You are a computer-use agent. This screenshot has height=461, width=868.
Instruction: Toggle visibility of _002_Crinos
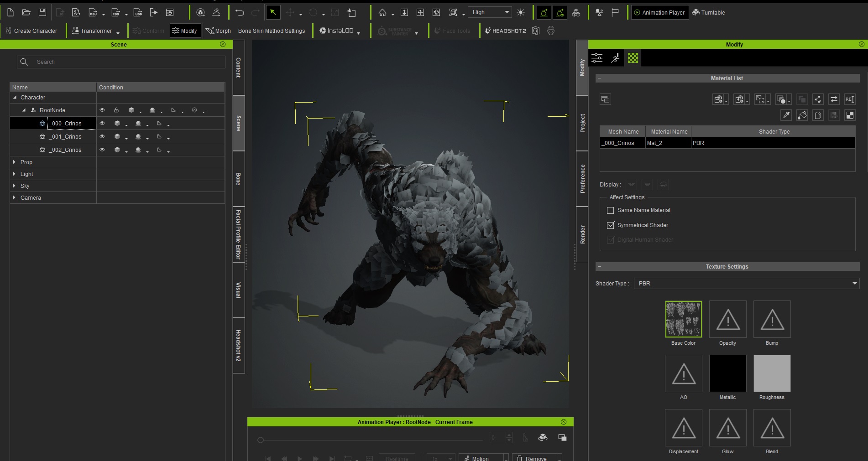102,150
